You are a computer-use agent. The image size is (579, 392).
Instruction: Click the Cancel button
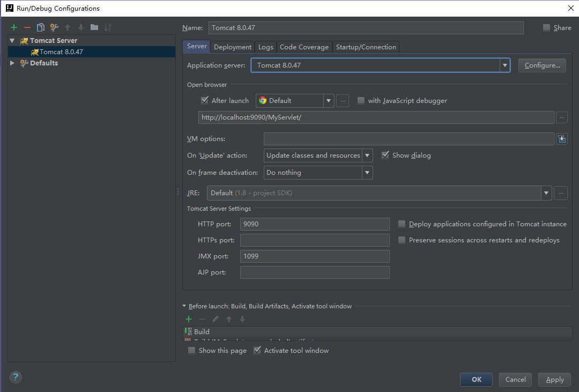[x=516, y=380]
